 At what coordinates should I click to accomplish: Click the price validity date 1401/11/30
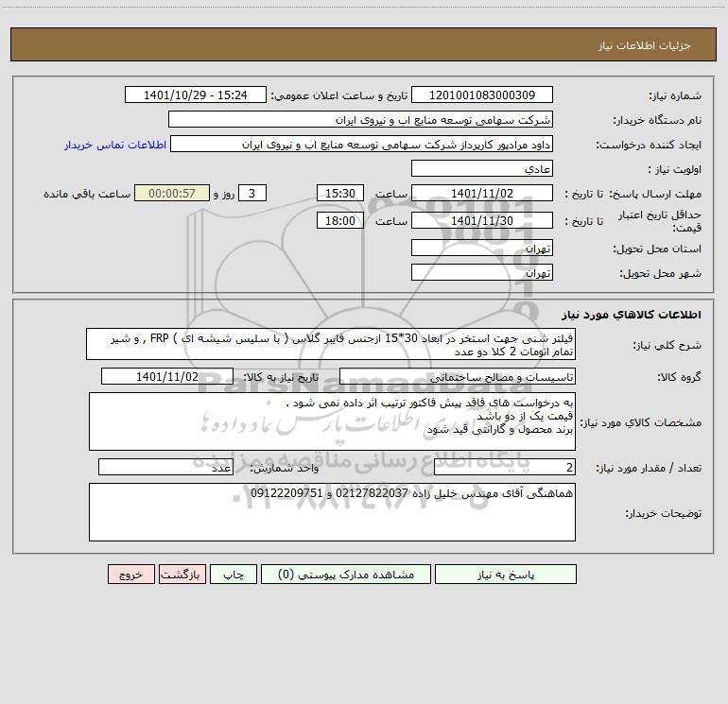coord(482,220)
